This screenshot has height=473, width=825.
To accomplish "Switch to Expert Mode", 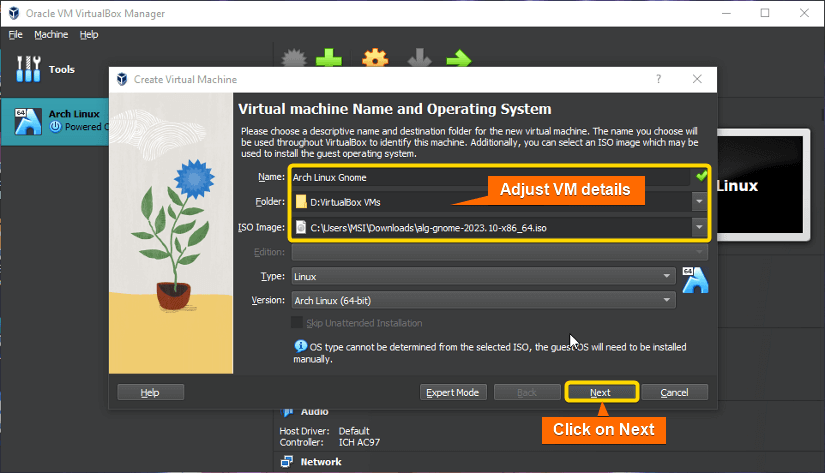I will coord(452,393).
